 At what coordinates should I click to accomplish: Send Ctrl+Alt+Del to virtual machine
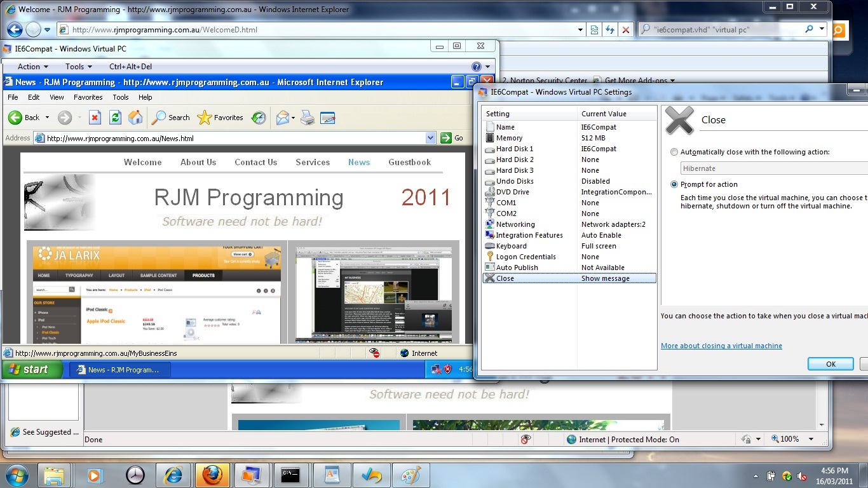tap(130, 66)
